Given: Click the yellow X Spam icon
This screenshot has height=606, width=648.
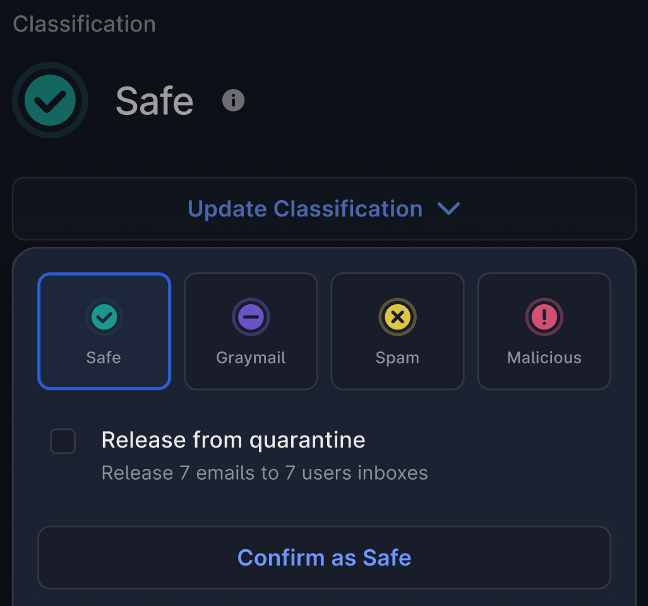Looking at the screenshot, I should [398, 317].
